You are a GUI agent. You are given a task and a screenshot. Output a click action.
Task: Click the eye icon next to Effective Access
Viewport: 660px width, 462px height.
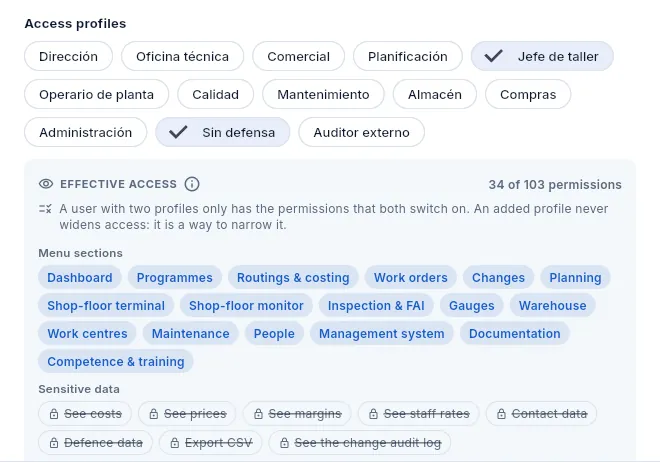tap(46, 184)
